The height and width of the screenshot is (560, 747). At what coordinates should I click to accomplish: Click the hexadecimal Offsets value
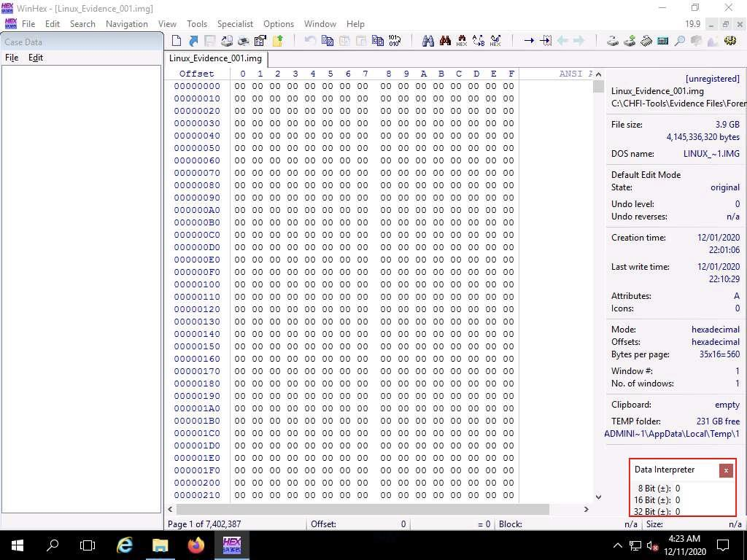[x=716, y=342]
